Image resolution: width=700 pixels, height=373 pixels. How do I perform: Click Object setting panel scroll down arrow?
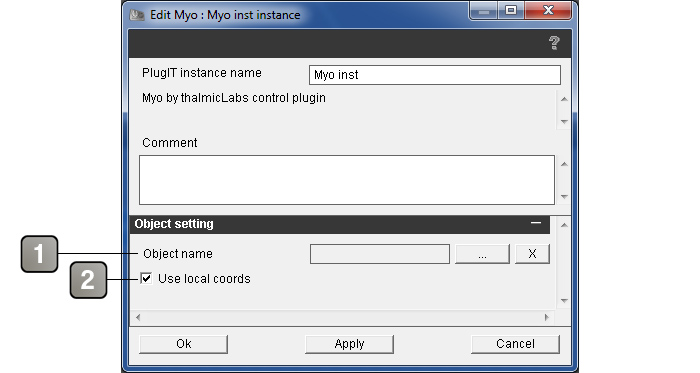click(x=564, y=301)
